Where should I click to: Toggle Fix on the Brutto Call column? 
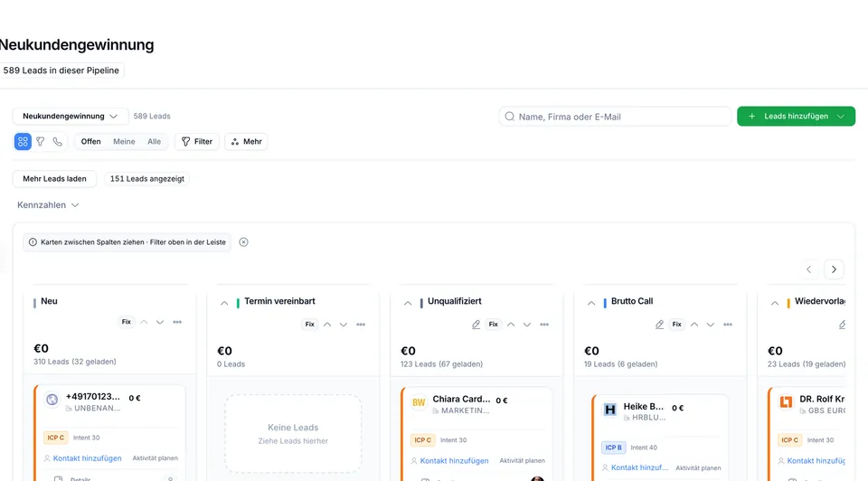(676, 325)
